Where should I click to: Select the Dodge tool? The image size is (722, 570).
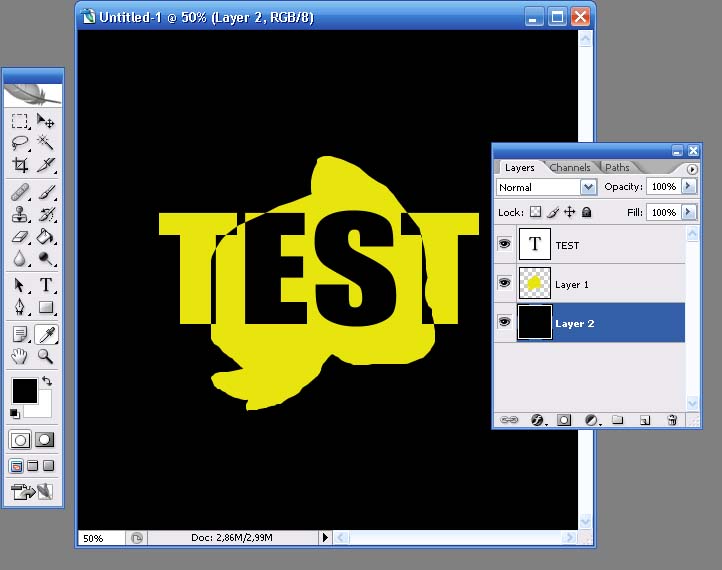pos(46,258)
